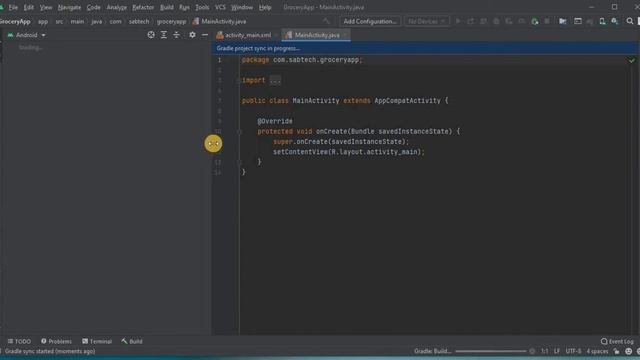640x360 pixels.
Task: Open the Problems tool window
Action: tap(56, 341)
